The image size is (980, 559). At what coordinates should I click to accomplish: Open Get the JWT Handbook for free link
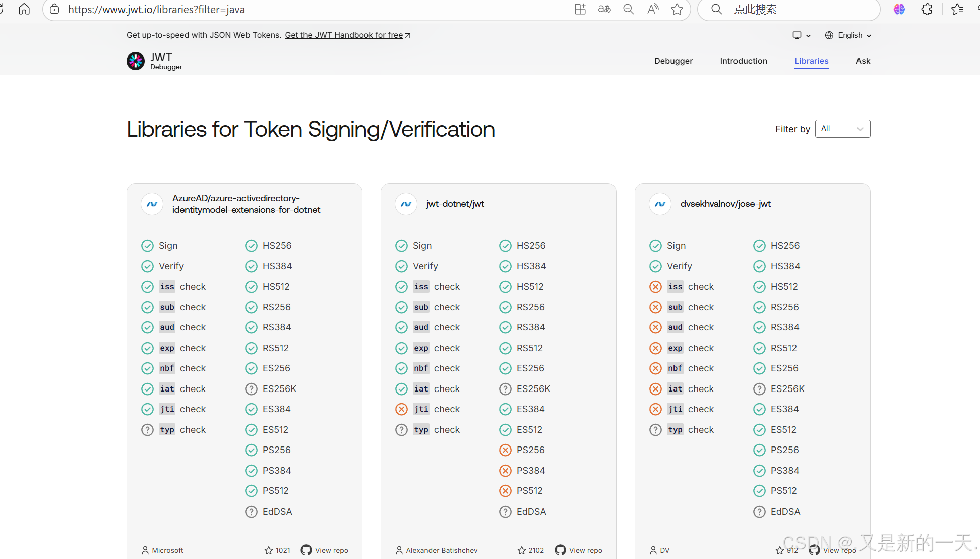pyautogui.click(x=348, y=35)
